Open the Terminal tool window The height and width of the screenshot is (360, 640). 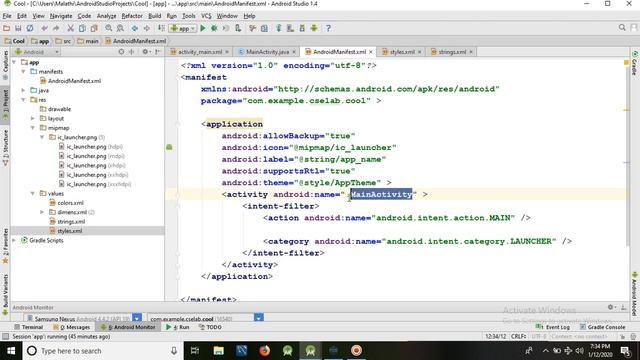pyautogui.click(x=29, y=327)
